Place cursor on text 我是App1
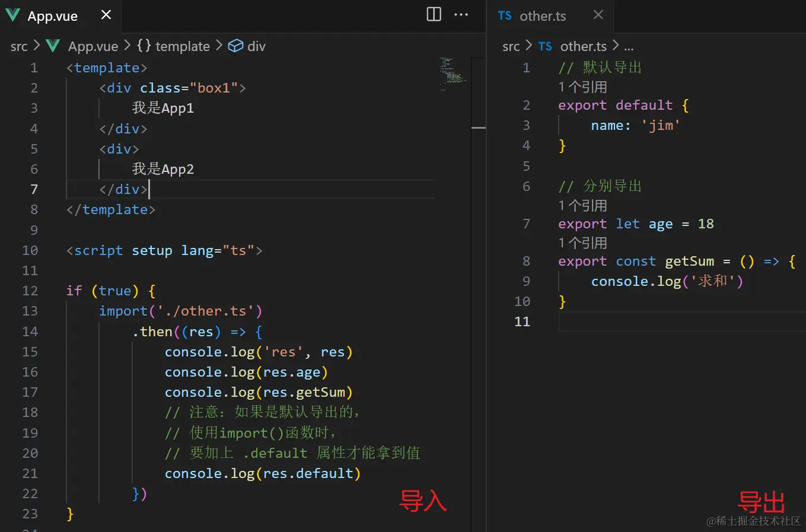Viewport: 806px width, 532px height. [163, 108]
